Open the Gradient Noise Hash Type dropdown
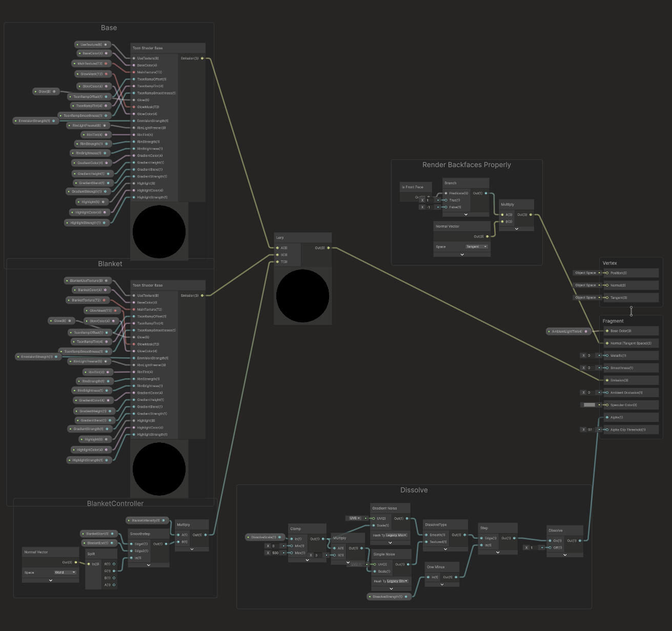This screenshot has height=631, width=672. coord(397,535)
